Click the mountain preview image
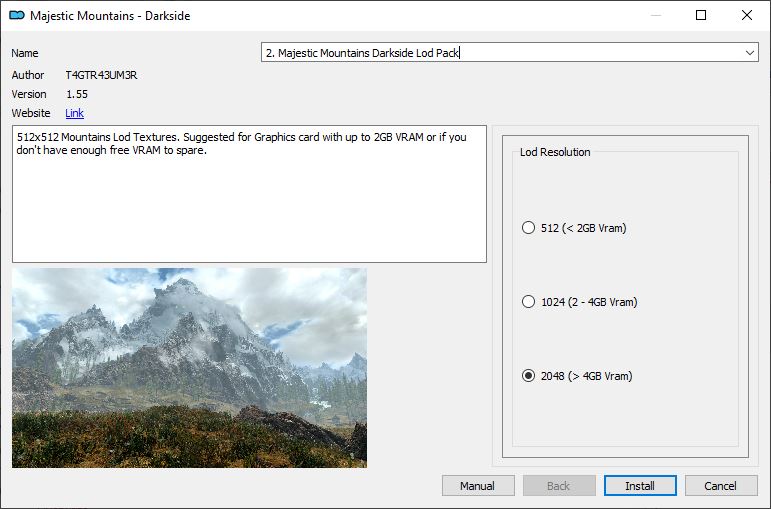771x509 pixels. tap(189, 368)
